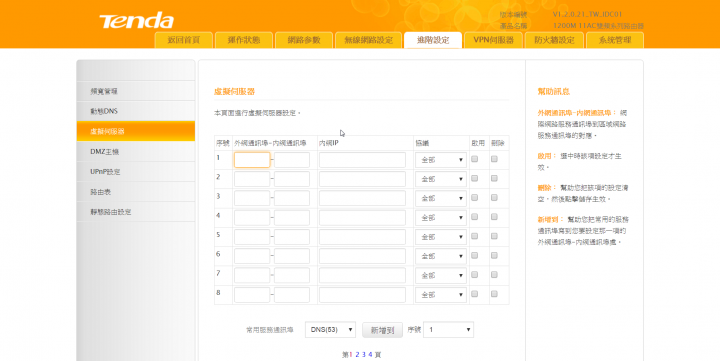
Task: Click the external port field in row 8
Action: [x=252, y=295]
